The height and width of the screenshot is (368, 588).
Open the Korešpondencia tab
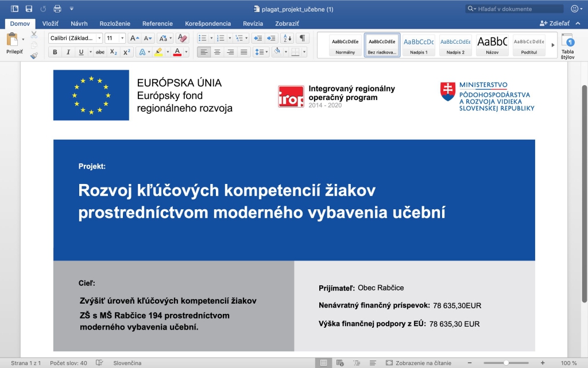coord(208,23)
